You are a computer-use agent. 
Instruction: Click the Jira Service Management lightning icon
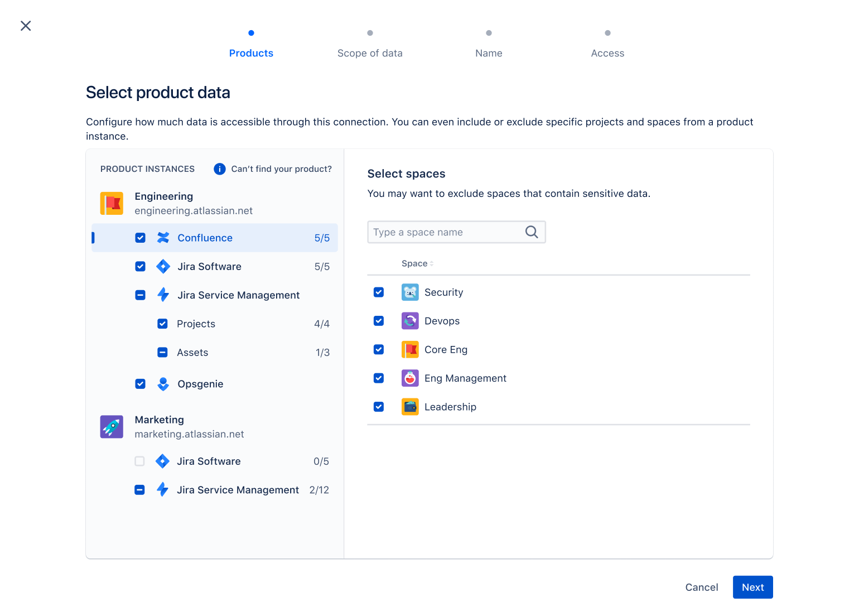(x=163, y=295)
